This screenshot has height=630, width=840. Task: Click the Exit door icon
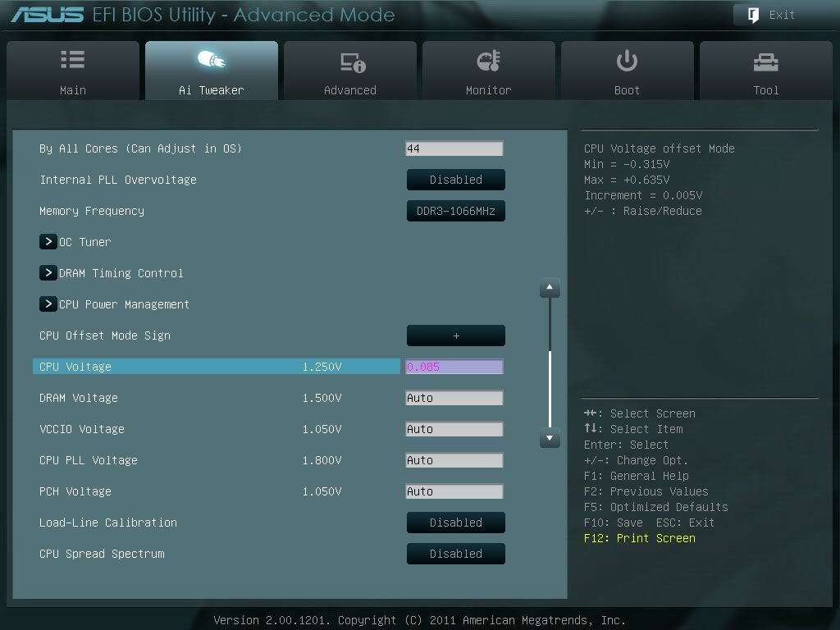(753, 15)
